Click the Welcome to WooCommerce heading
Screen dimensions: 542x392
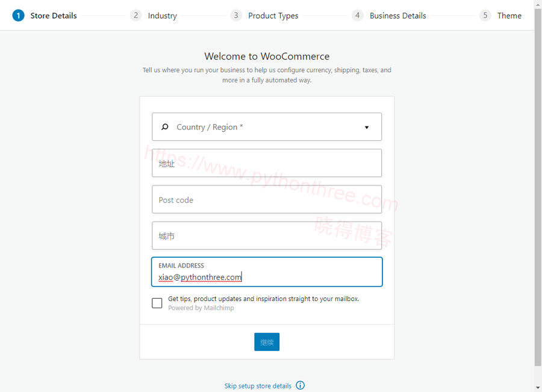coord(267,56)
